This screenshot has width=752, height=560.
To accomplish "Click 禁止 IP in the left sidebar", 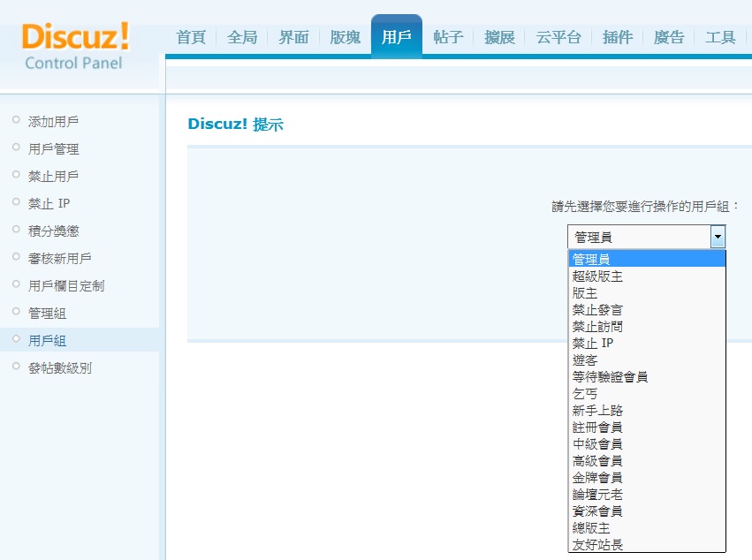I will (49, 204).
